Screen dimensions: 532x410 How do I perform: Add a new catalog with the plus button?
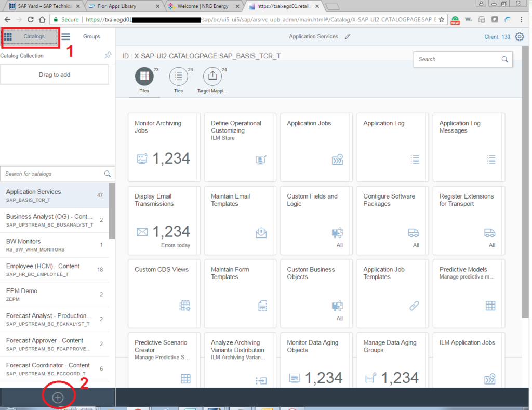pyautogui.click(x=58, y=398)
